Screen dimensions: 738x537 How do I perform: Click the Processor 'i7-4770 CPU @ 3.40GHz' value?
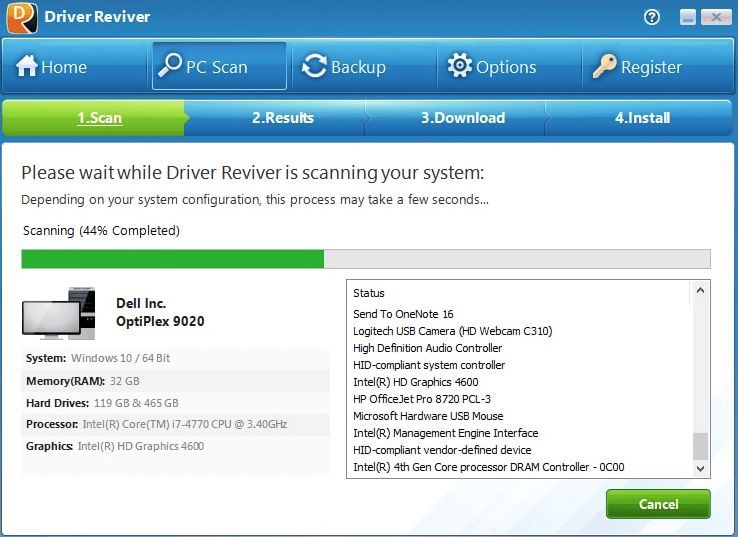(x=185, y=424)
